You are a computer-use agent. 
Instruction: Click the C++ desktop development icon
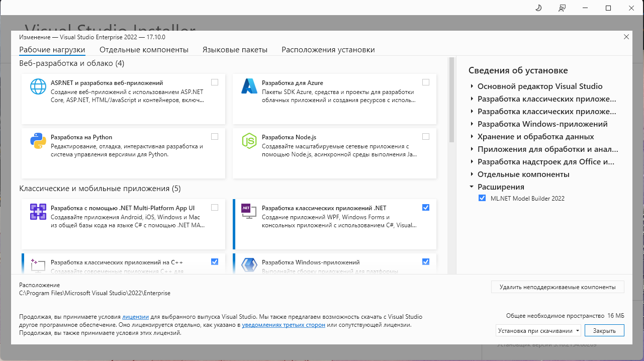click(x=38, y=266)
